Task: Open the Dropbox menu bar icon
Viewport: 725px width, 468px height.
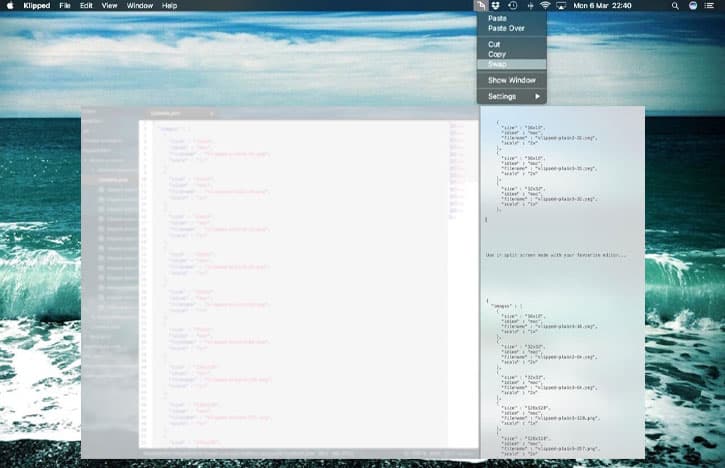Action: (x=496, y=6)
